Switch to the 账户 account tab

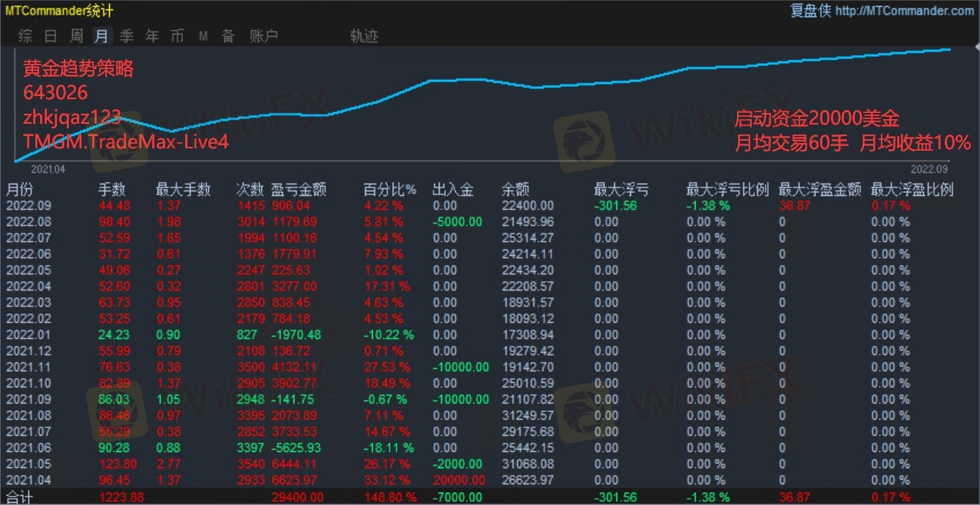pos(264,36)
